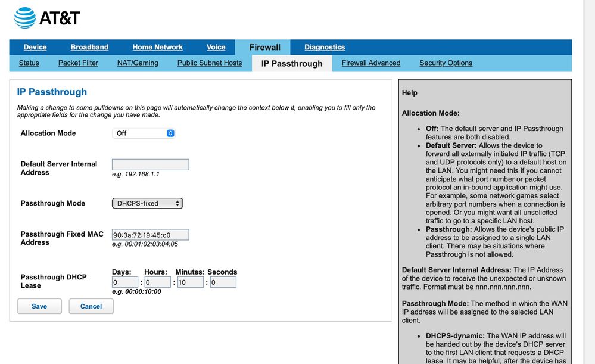Click the Cancel button

point(91,306)
